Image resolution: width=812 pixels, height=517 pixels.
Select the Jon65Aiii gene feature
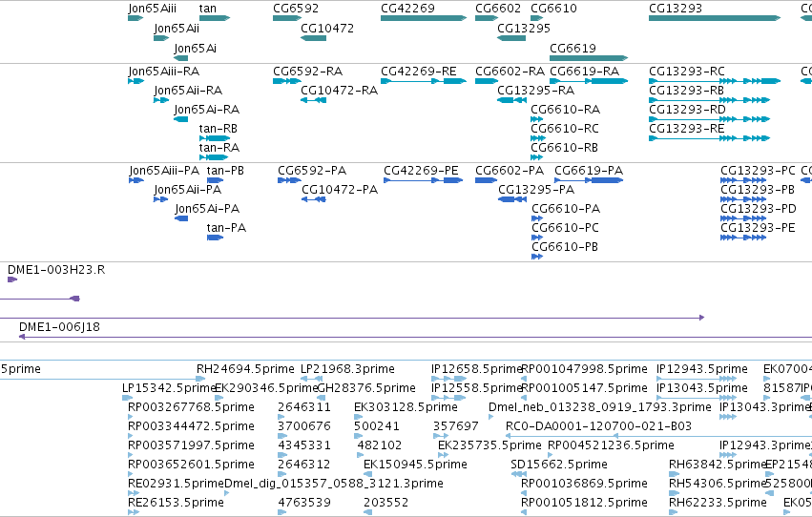(135, 18)
